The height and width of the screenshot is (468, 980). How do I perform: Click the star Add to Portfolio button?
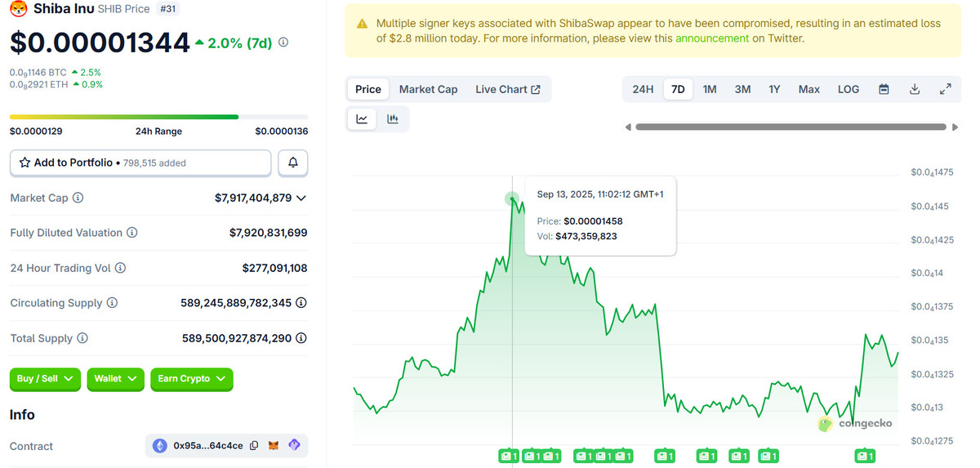[140, 163]
